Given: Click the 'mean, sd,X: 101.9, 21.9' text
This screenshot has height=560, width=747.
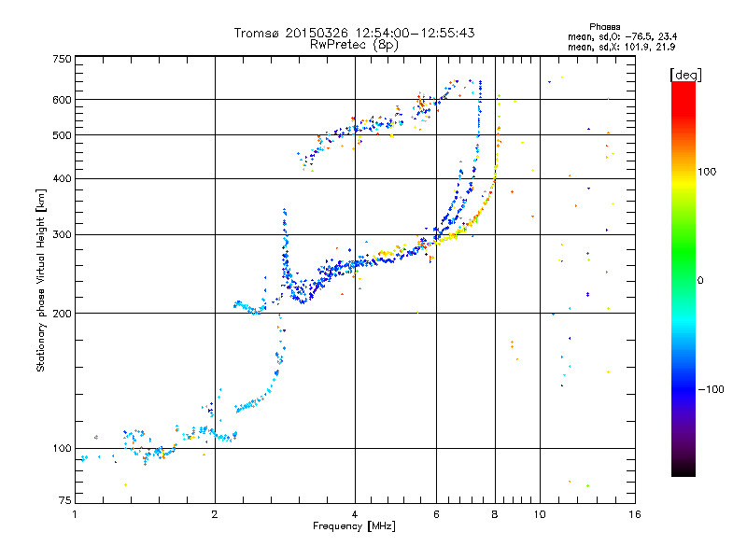Looking at the screenshot, I should (x=621, y=47).
